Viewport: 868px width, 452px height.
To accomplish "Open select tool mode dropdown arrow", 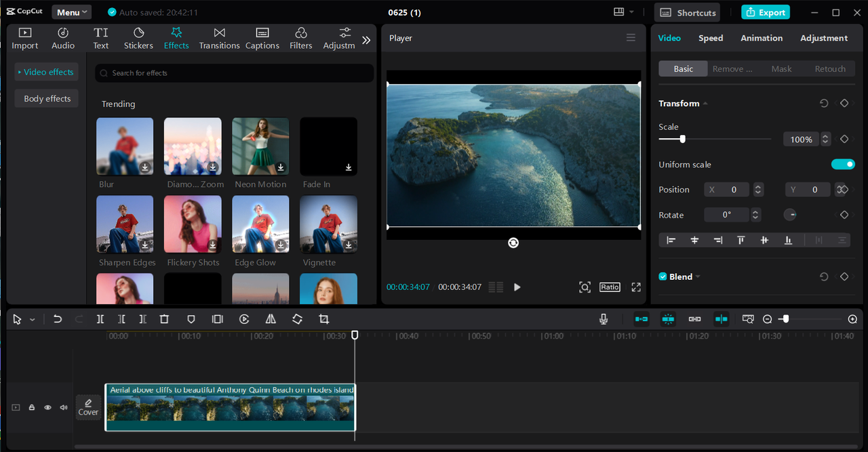I will coord(32,320).
